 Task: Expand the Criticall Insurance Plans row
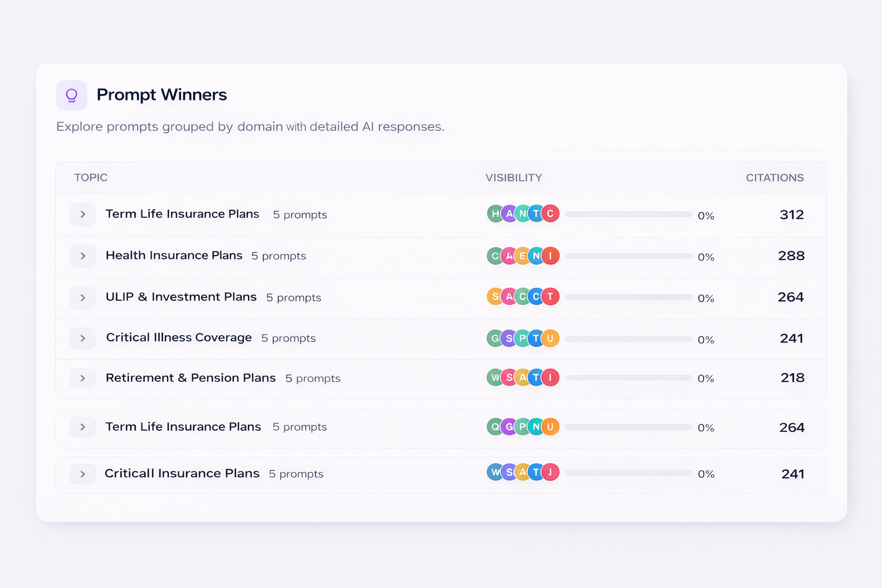click(83, 474)
